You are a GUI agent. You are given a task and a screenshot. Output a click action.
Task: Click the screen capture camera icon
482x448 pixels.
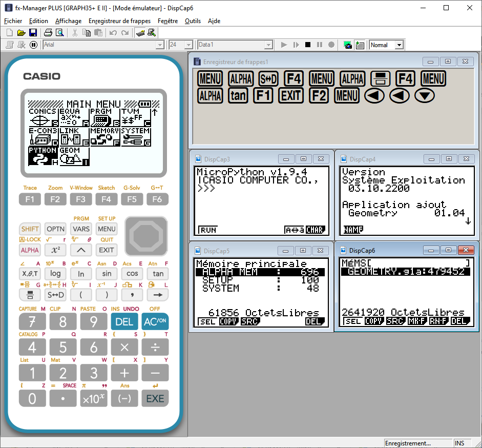[x=348, y=45]
